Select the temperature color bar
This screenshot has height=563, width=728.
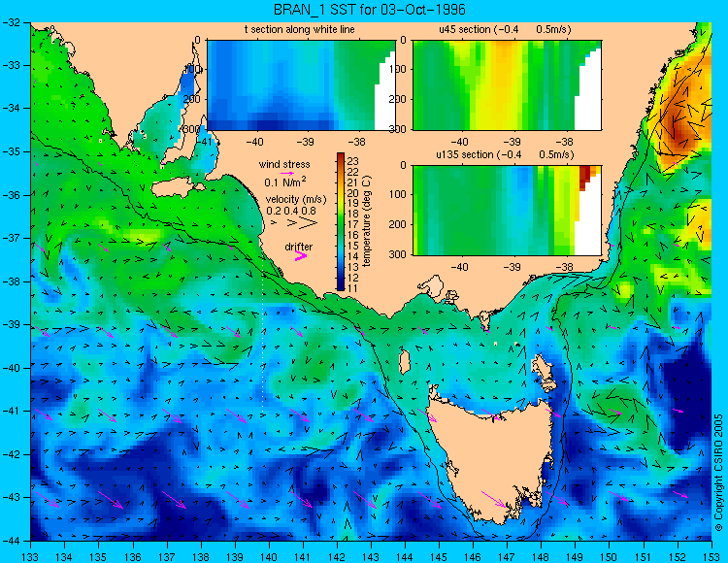(341, 221)
